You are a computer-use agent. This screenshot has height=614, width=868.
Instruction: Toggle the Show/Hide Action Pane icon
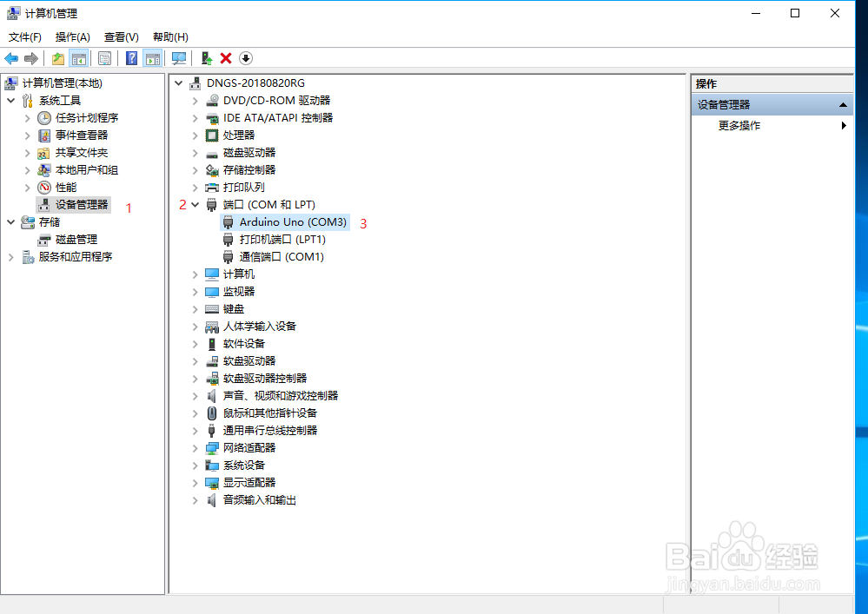tap(152, 58)
